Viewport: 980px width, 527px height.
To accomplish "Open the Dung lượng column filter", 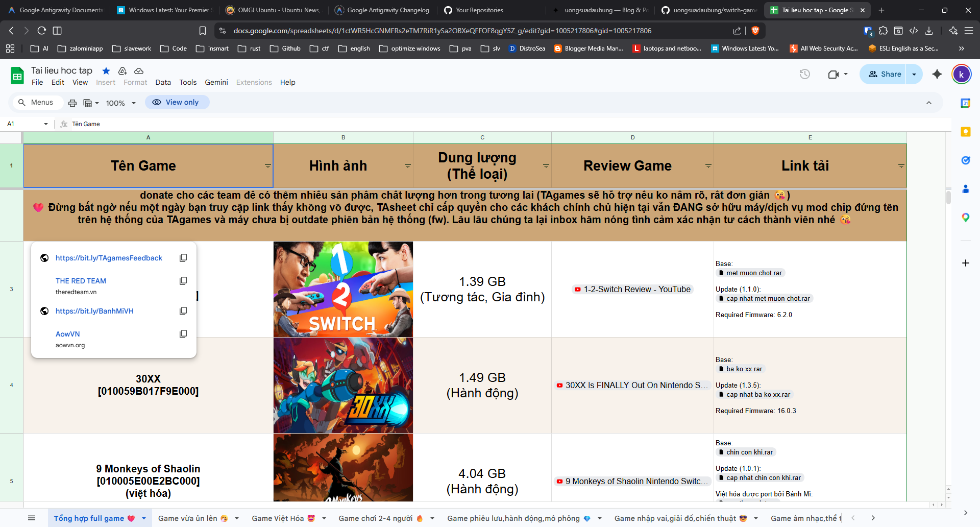I will 546,166.
